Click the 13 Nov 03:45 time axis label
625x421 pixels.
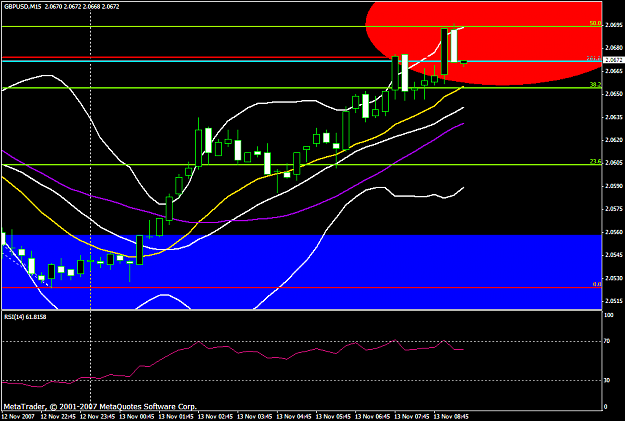tap(255, 416)
